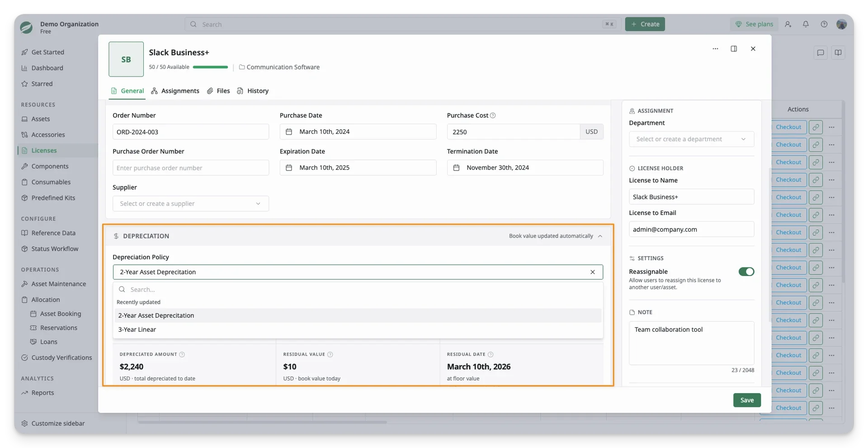Click the Purchase Cost info icon
Screen dimensions: 868x448
point(493,115)
